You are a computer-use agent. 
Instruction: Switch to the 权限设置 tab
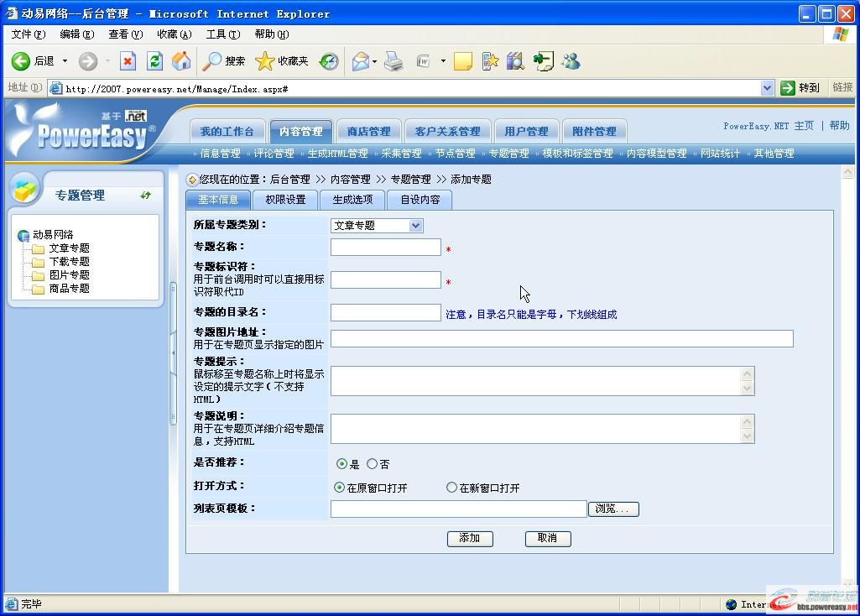[x=284, y=199]
